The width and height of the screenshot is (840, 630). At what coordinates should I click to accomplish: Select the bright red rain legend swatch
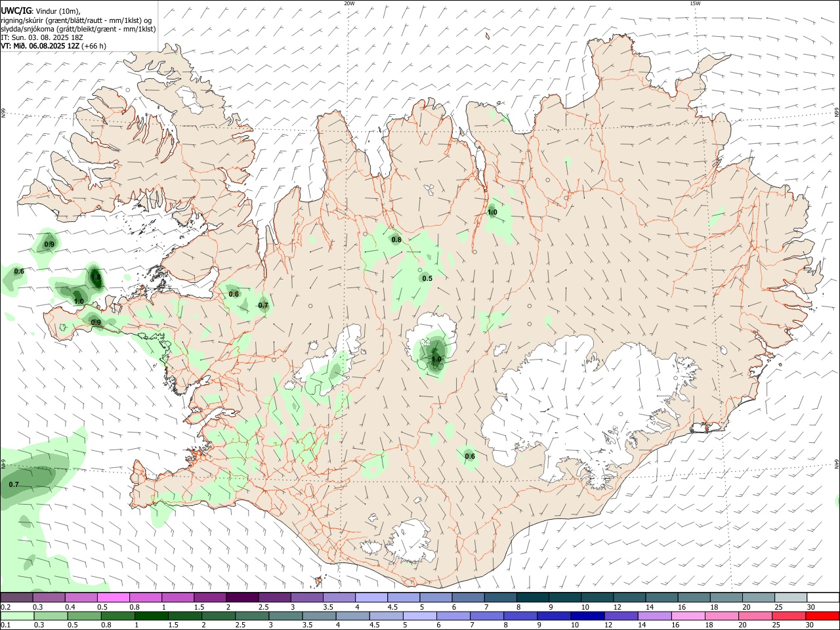[822, 616]
